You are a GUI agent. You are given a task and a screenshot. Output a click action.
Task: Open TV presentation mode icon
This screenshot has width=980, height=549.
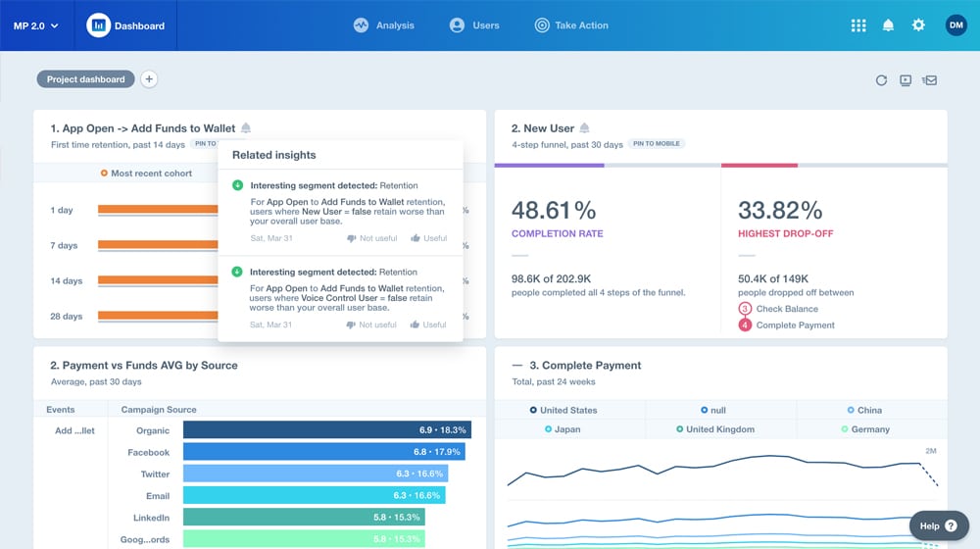tap(906, 80)
